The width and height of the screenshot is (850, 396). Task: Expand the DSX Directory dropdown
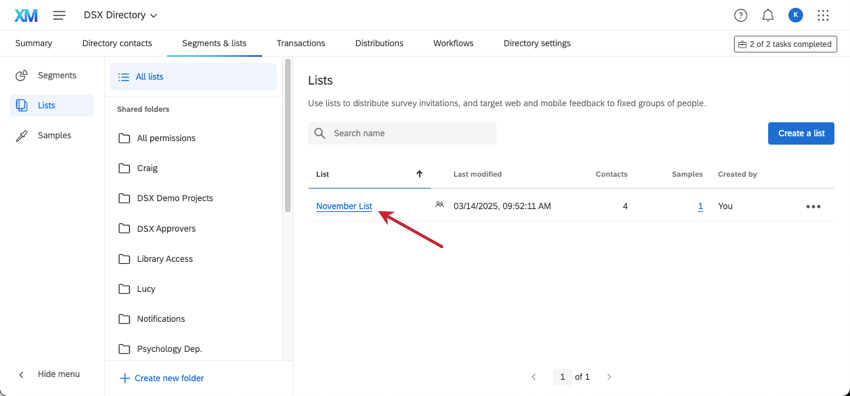[120, 15]
